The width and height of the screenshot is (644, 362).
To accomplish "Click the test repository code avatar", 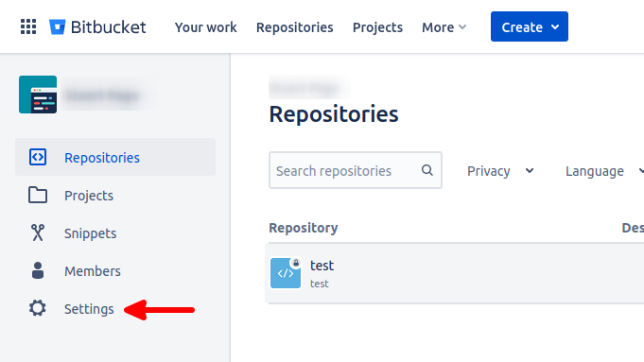I will pos(286,273).
